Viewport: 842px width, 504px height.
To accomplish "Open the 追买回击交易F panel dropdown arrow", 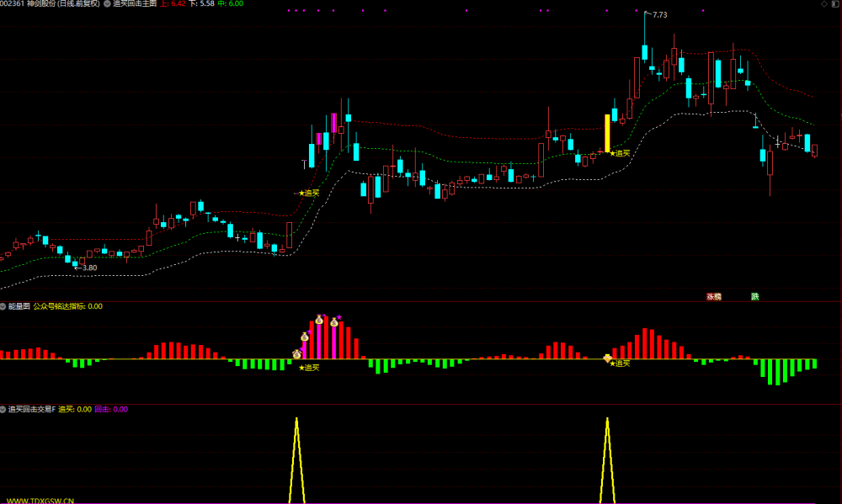I will 3,410.
